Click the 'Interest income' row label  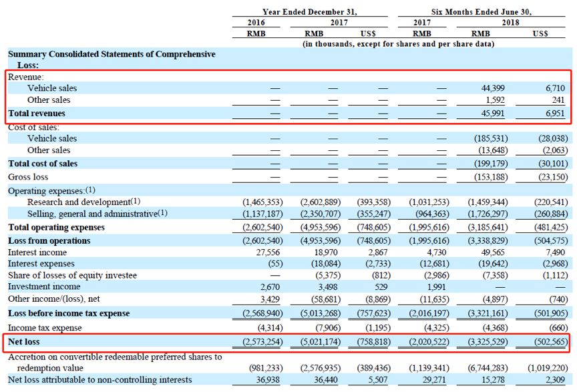[x=37, y=252]
